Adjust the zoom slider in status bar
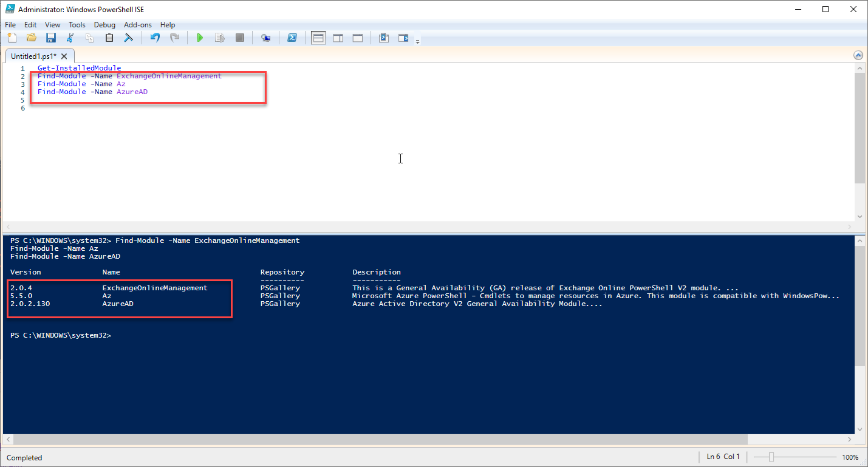This screenshot has height=467, width=868. (771, 457)
